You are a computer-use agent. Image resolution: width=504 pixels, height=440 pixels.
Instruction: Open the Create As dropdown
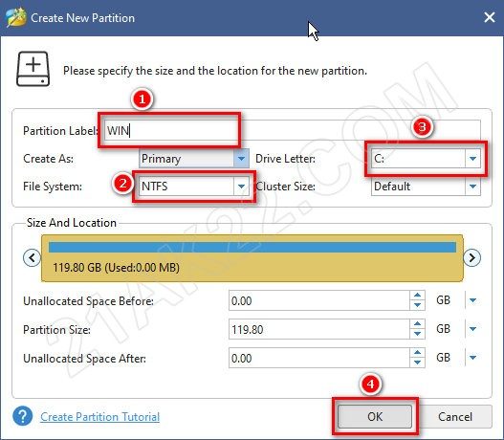point(194,159)
